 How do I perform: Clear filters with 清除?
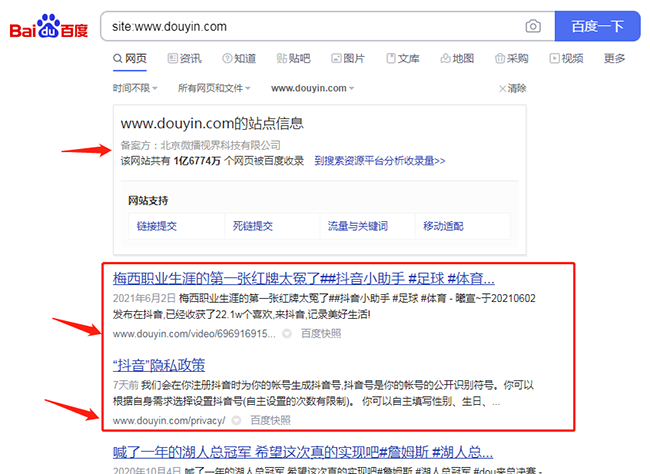tap(512, 88)
